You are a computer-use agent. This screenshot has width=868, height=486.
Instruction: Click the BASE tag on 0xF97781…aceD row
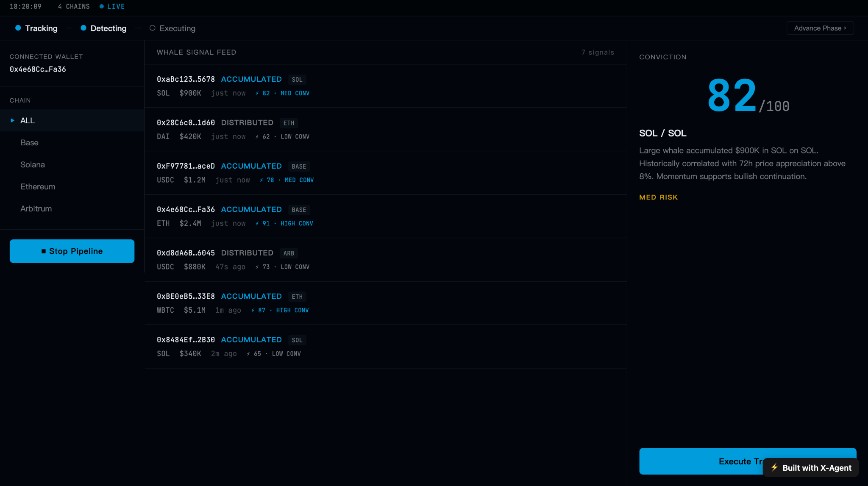299,167
